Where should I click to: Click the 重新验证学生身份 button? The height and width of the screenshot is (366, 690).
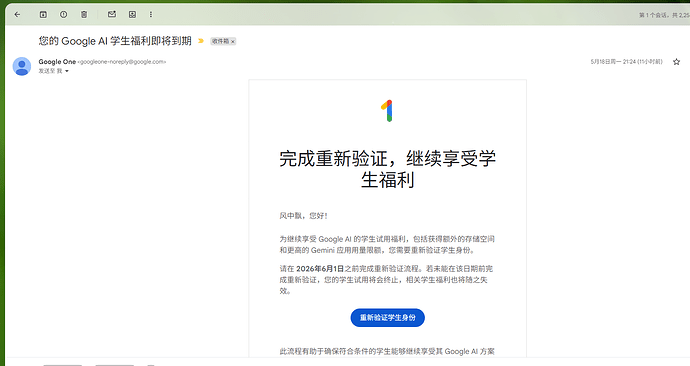pyautogui.click(x=388, y=318)
